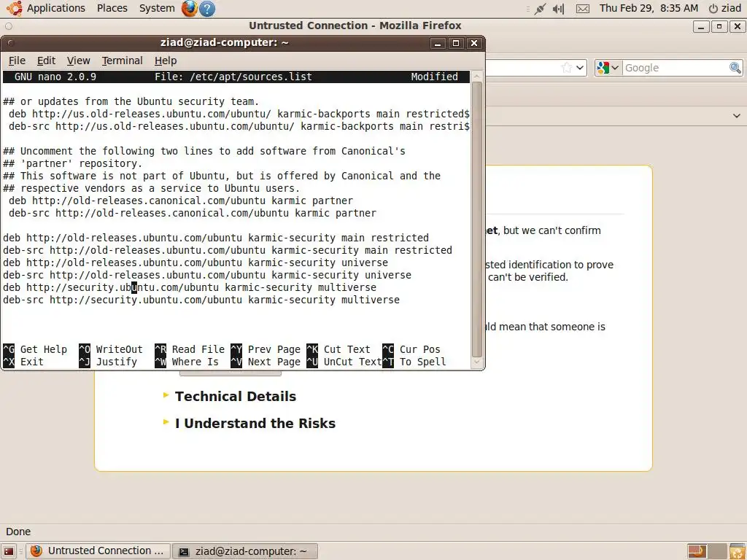The image size is (747, 560).
Task: Click the mail envelope icon in panel
Action: pyautogui.click(x=583, y=9)
